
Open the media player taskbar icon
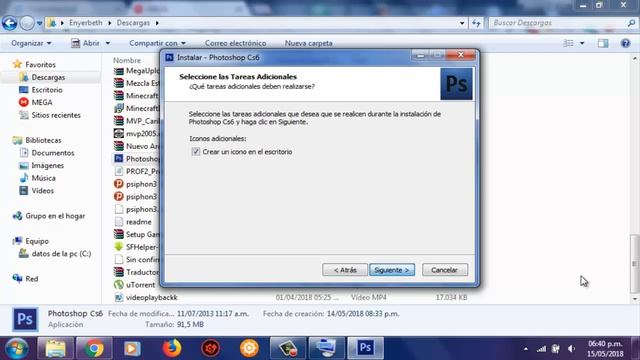(131, 349)
